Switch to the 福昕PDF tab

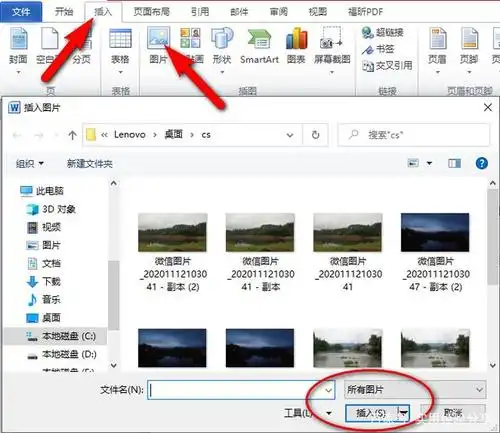click(x=365, y=12)
